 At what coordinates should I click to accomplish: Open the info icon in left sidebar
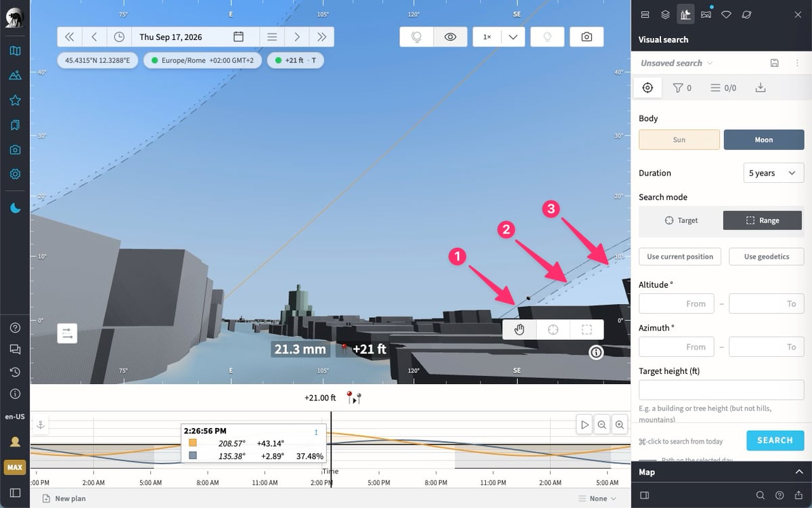(x=15, y=394)
